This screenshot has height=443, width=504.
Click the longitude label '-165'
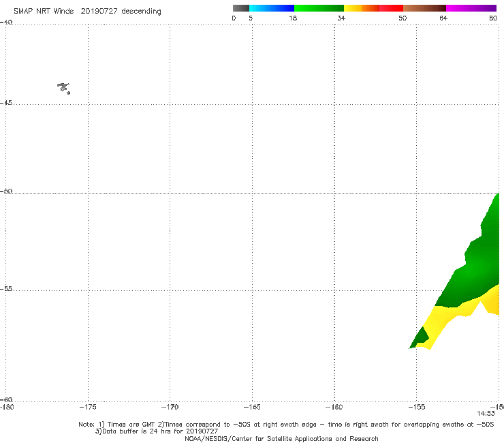point(252,407)
